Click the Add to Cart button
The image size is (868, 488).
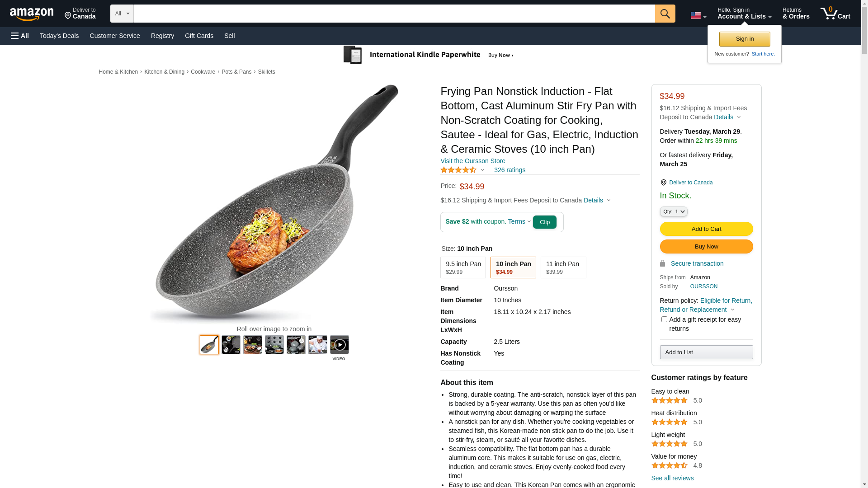[x=706, y=229]
